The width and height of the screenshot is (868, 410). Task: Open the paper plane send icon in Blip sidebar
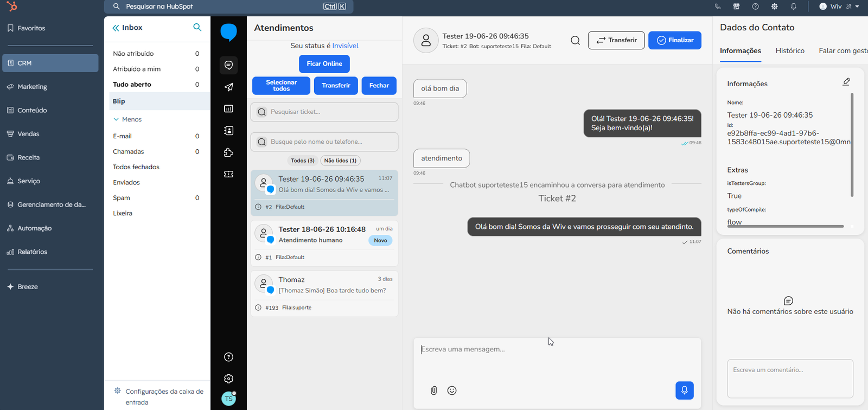[229, 87]
